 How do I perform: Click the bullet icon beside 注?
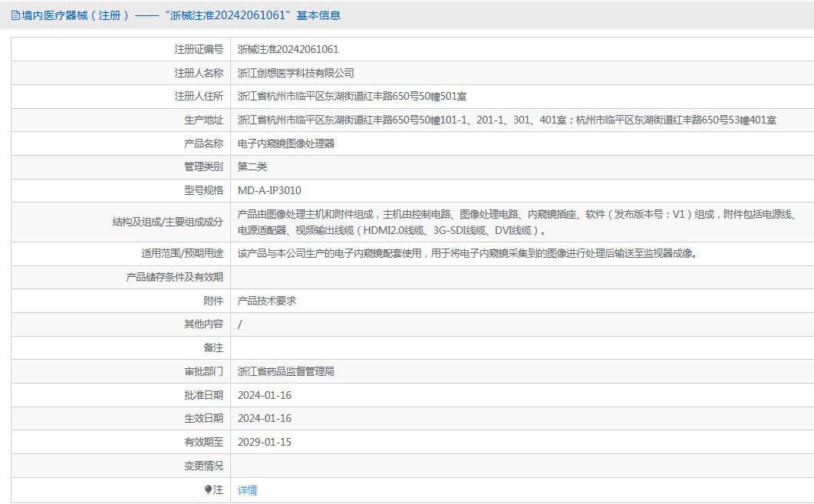point(208,489)
